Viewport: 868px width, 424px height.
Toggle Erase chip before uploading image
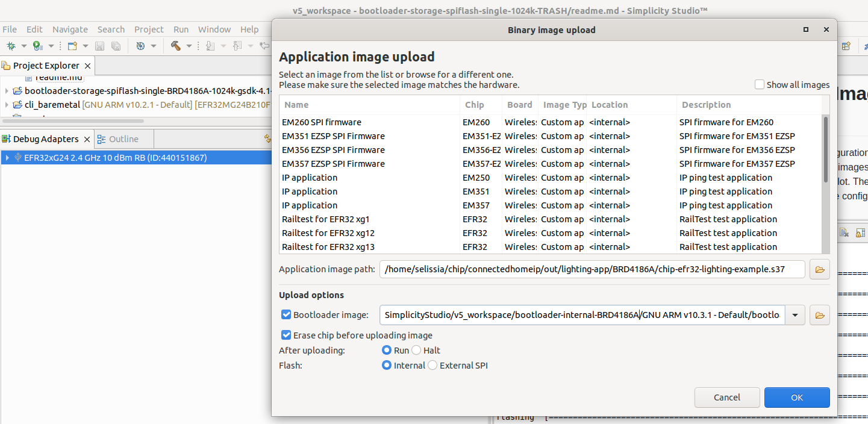pyautogui.click(x=286, y=335)
